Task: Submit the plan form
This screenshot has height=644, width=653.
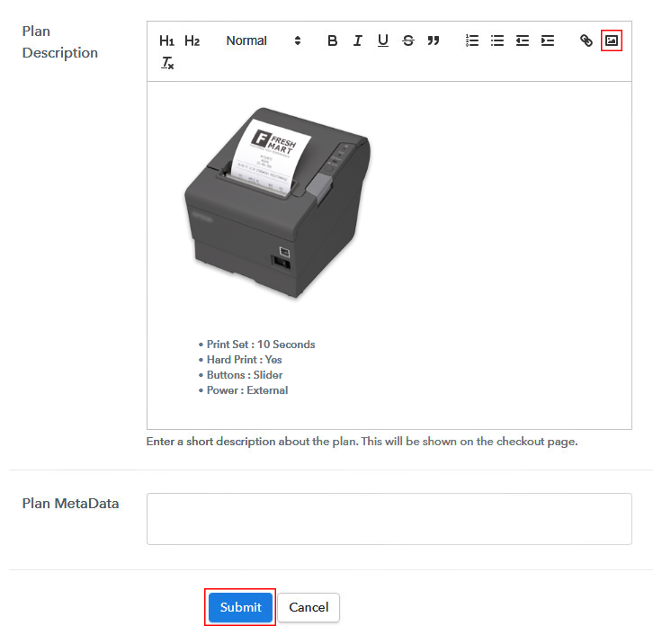Action: click(x=240, y=607)
